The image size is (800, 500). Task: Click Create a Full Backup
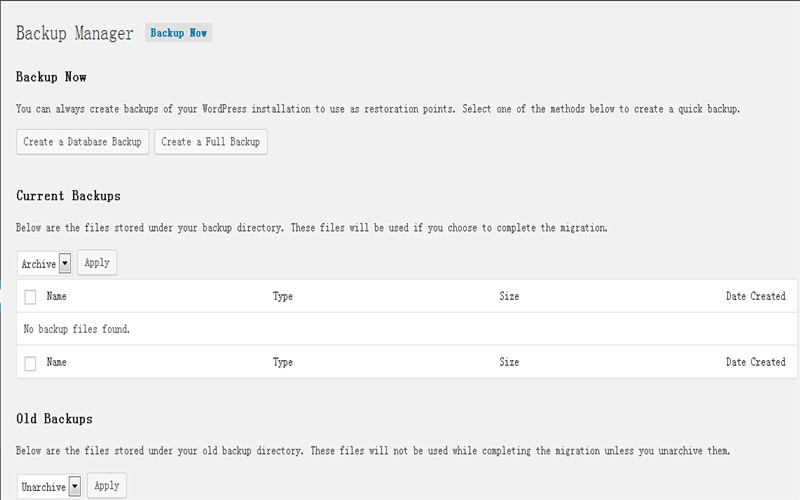click(211, 142)
